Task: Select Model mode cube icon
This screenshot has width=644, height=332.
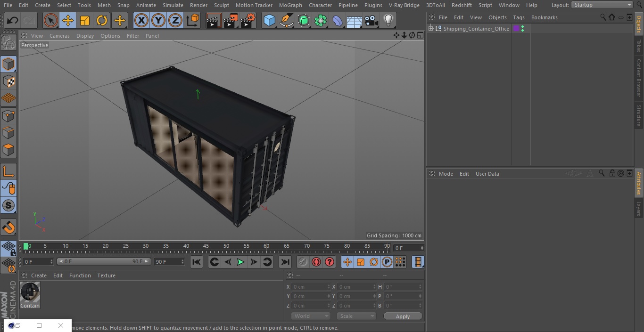Action: pyautogui.click(x=8, y=64)
